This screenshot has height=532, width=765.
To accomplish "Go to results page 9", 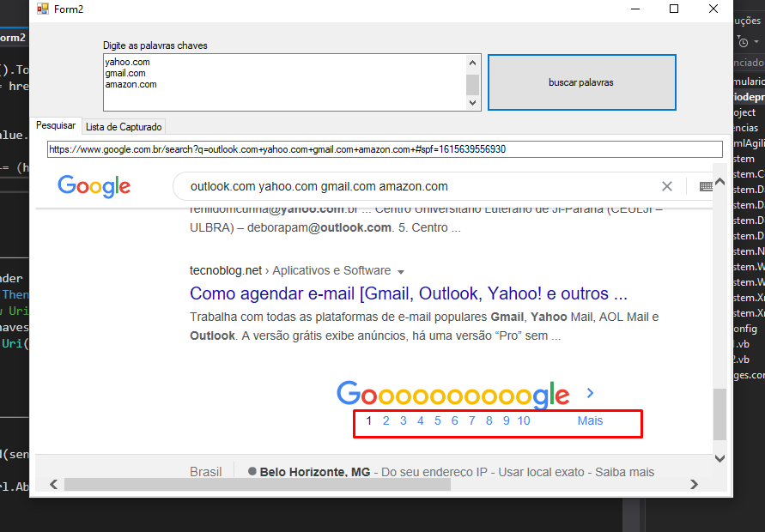I will pos(507,420).
